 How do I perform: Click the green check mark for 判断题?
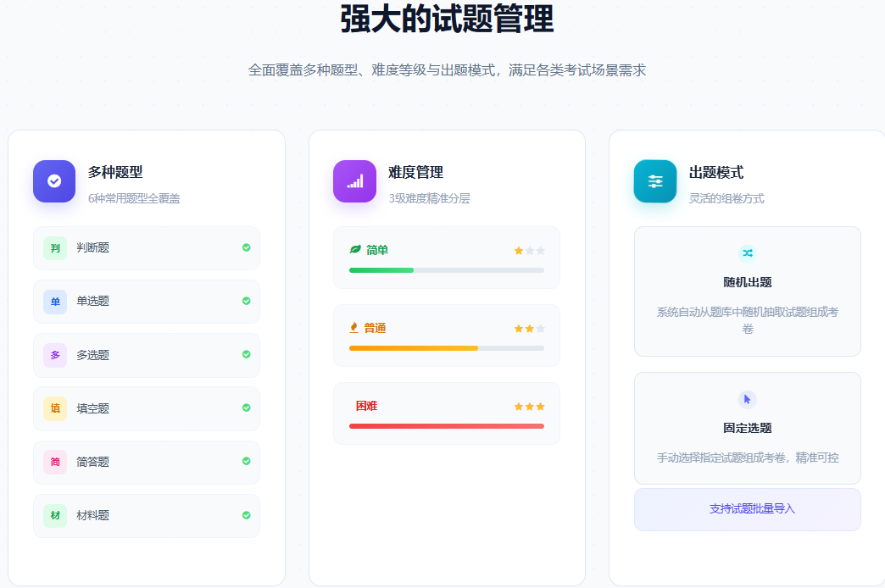[x=246, y=247]
